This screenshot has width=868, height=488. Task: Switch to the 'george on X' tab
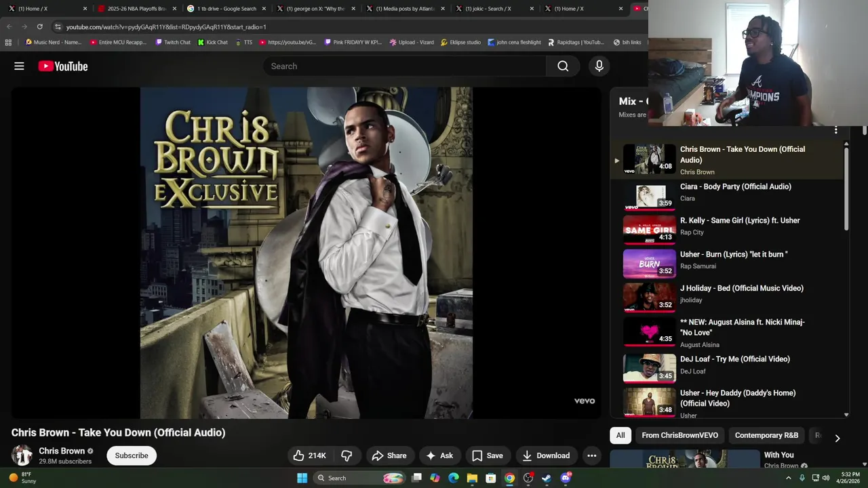315,9
